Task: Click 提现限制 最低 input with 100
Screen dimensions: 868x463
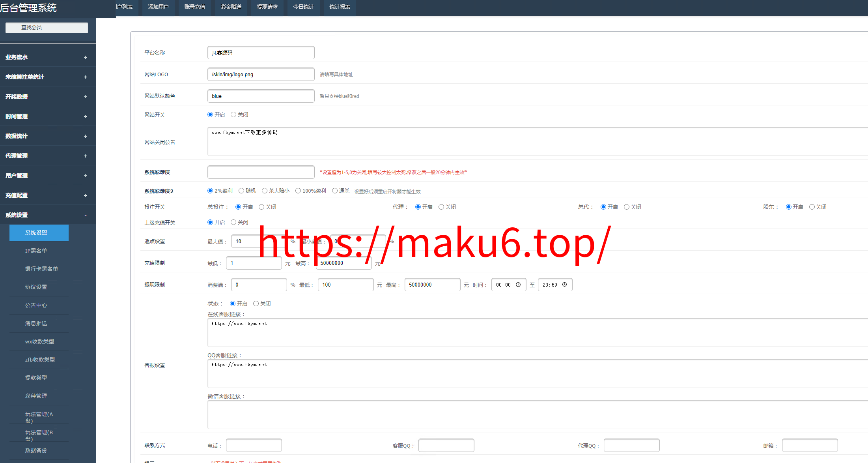Action: coord(346,285)
